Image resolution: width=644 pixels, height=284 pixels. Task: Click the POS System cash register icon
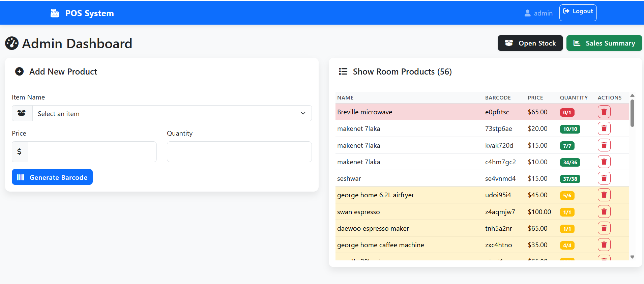[55, 13]
